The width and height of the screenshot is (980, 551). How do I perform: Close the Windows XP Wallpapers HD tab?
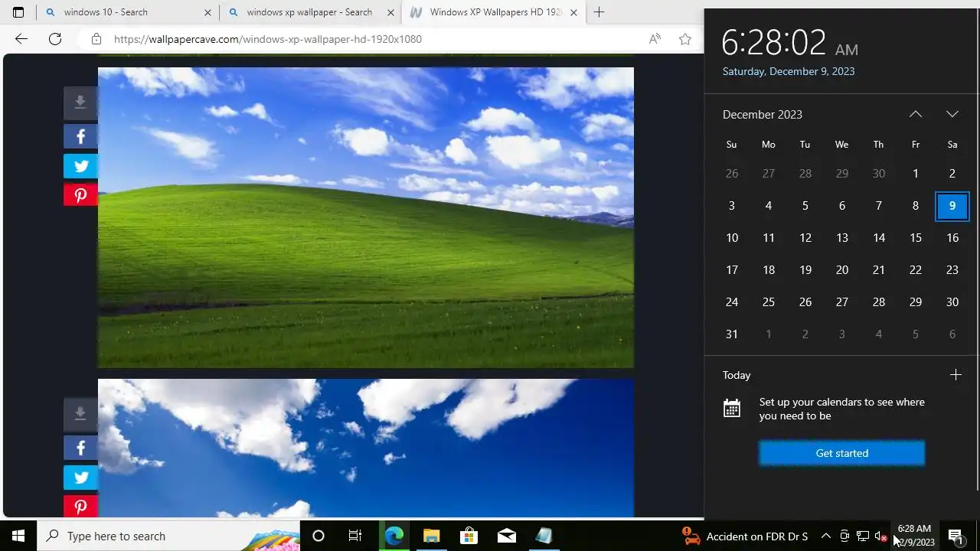(573, 12)
